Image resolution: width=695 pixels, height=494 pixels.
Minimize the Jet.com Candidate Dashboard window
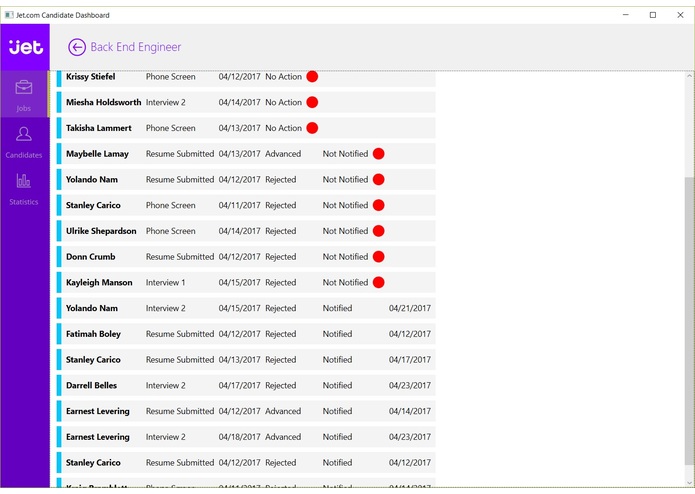pos(626,15)
